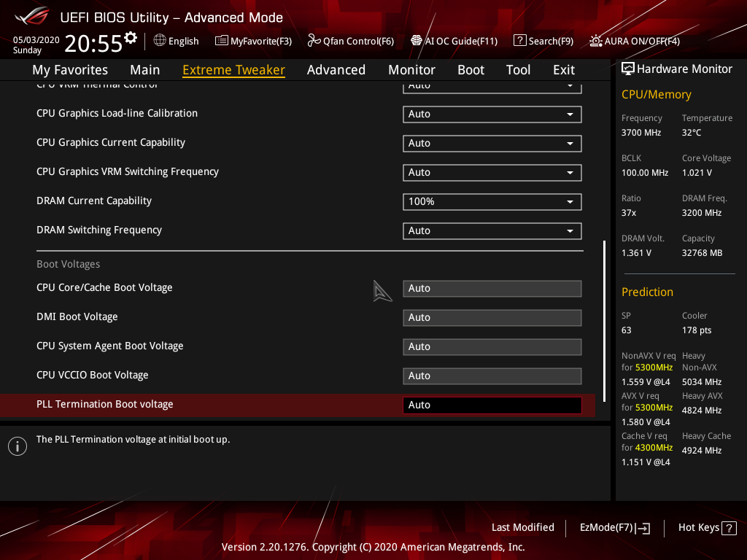Click the info circle icon
Image resolution: width=747 pixels, height=560 pixels.
(x=18, y=446)
